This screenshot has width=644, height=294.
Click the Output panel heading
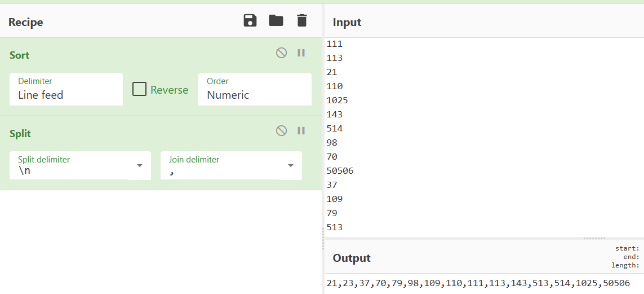click(x=352, y=258)
